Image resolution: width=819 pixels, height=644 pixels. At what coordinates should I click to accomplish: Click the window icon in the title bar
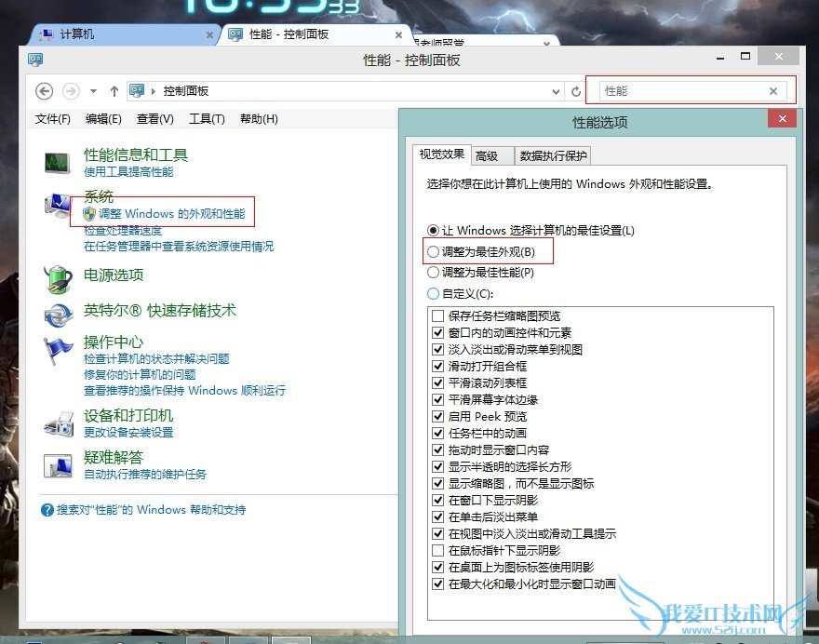[35, 60]
